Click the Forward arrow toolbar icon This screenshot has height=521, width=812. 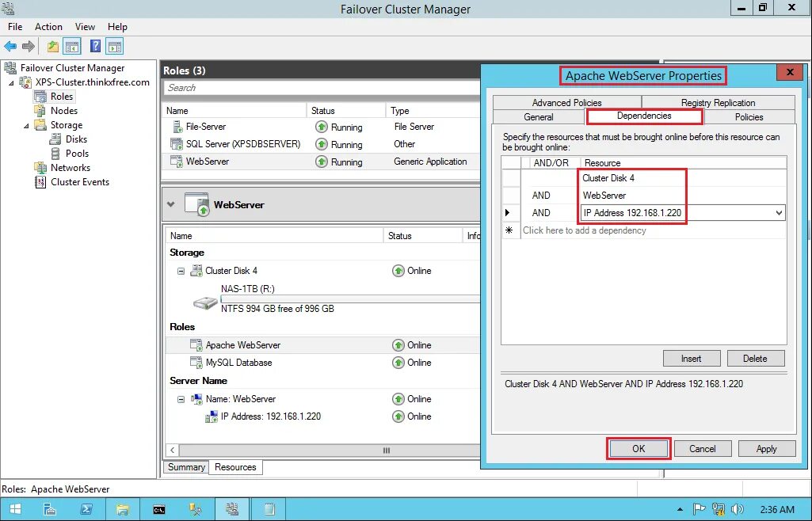29,47
